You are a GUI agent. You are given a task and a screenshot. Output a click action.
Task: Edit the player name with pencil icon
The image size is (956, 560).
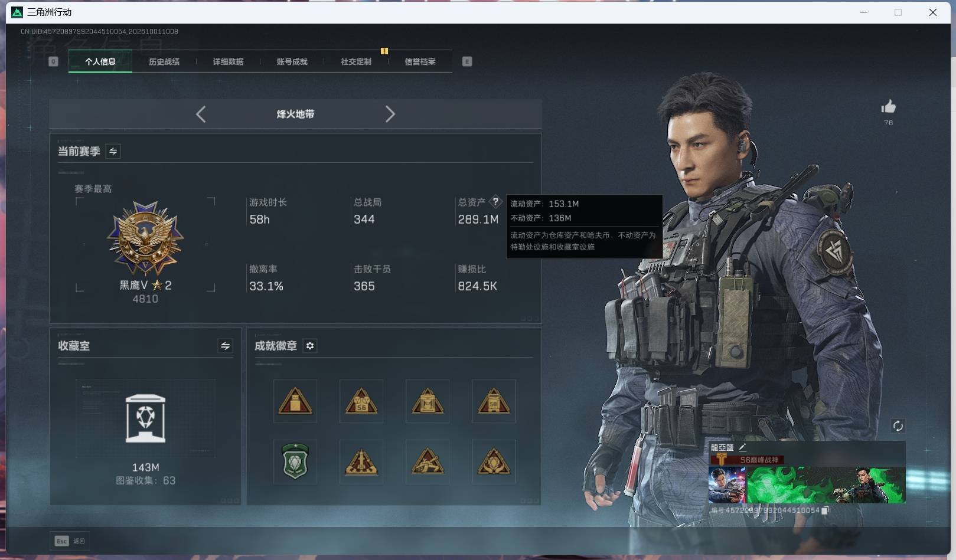[x=742, y=447]
